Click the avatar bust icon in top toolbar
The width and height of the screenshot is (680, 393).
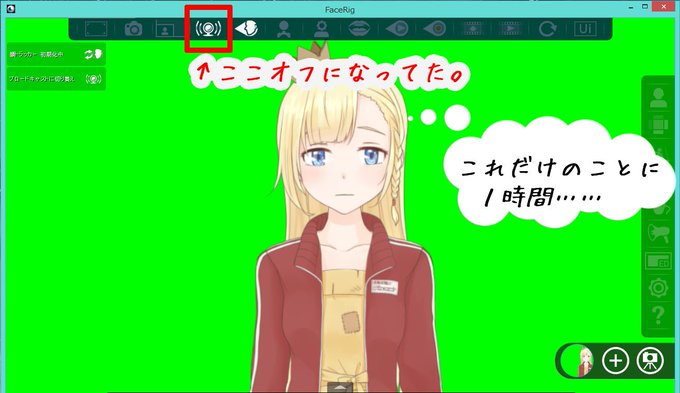[284, 29]
